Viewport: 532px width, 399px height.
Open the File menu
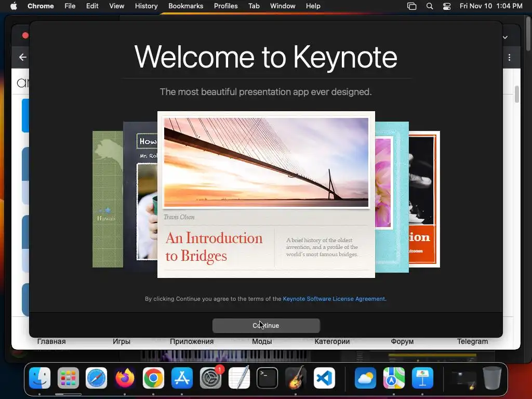point(70,6)
